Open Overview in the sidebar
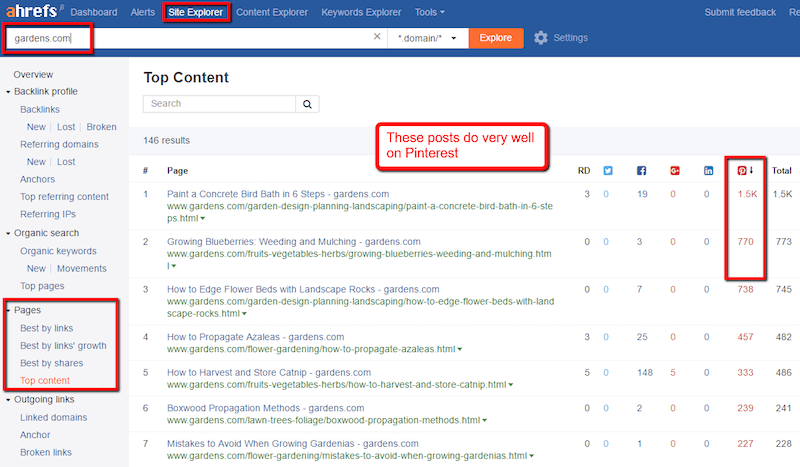 (33, 75)
